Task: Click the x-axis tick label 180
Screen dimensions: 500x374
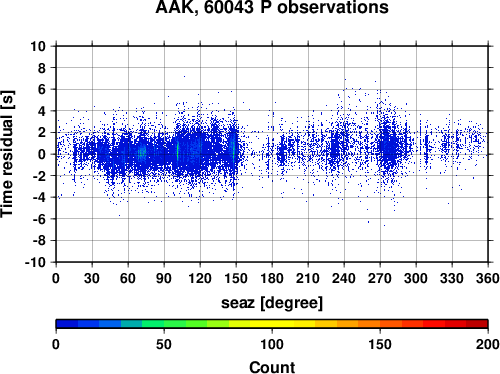Action: (x=272, y=278)
